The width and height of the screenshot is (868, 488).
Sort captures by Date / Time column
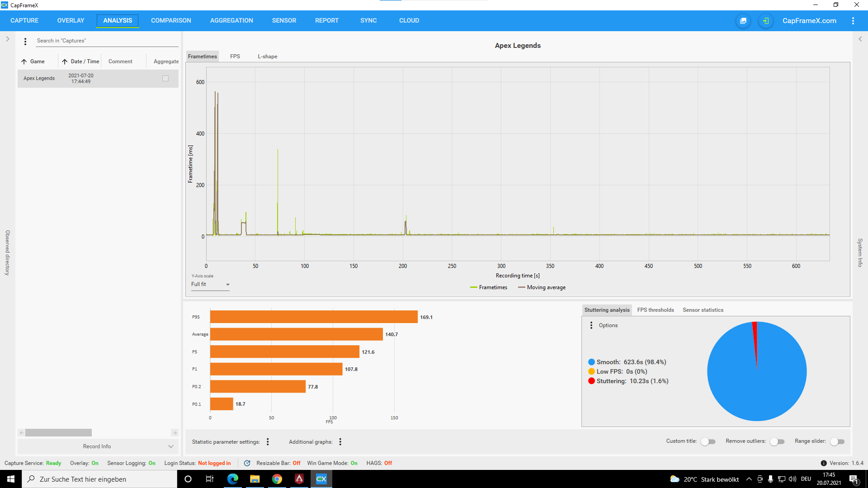(84, 61)
